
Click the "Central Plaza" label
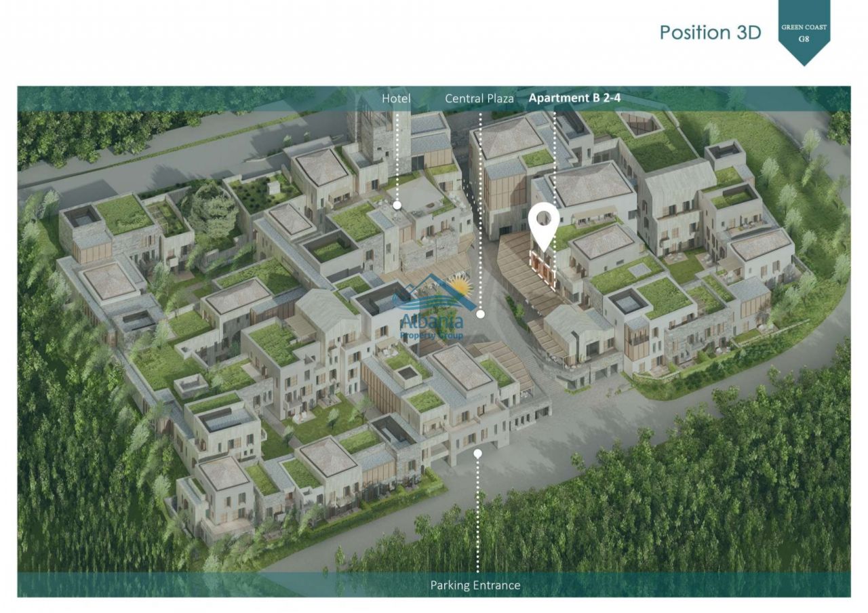pyautogui.click(x=479, y=98)
